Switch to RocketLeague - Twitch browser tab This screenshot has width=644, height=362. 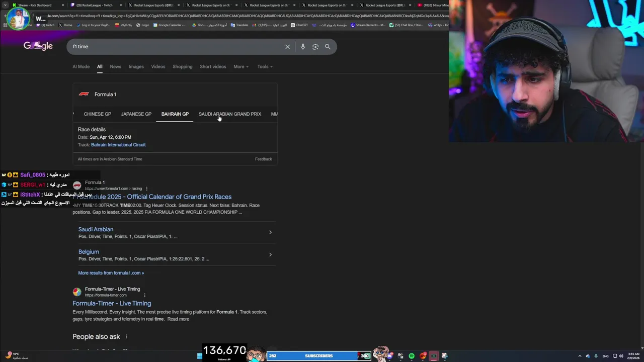click(x=96, y=5)
